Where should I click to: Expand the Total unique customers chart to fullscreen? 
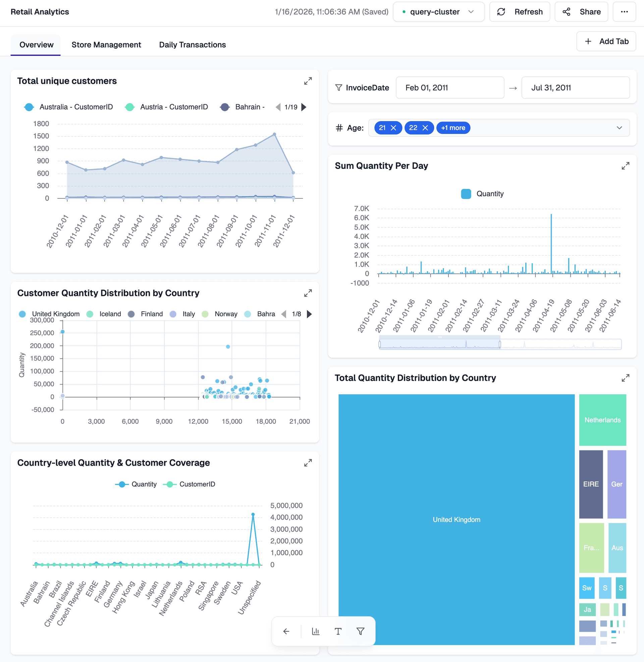(308, 81)
